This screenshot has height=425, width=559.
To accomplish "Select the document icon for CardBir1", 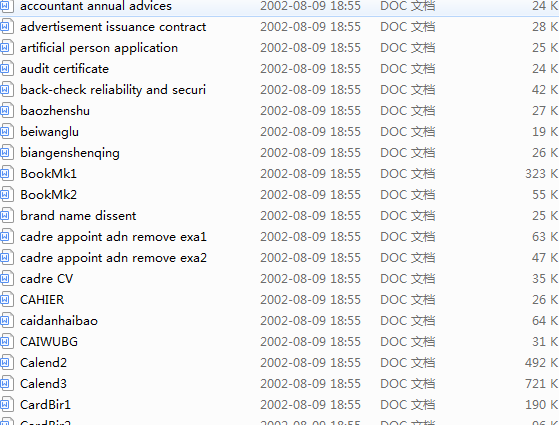I will [x=6, y=405].
